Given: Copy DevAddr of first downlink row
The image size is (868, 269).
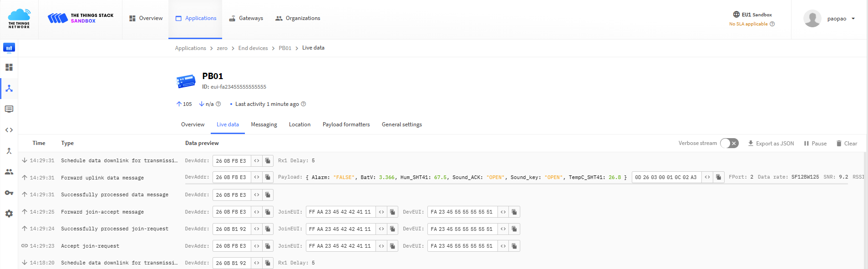Looking at the screenshot, I should [x=268, y=161].
